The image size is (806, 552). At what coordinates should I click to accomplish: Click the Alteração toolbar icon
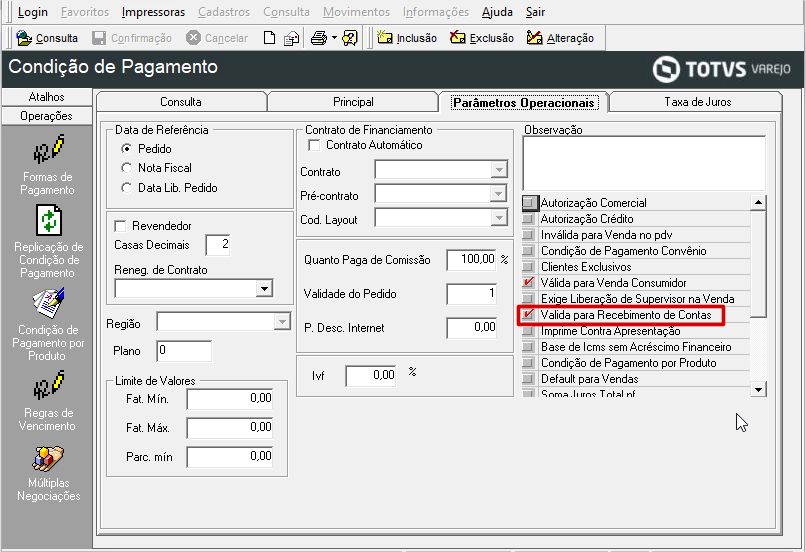[535, 37]
